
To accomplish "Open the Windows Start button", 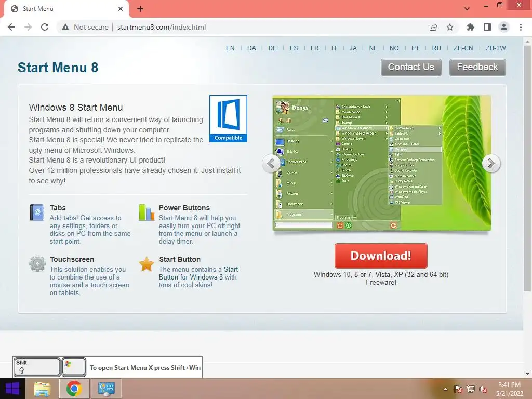I will (x=12, y=389).
